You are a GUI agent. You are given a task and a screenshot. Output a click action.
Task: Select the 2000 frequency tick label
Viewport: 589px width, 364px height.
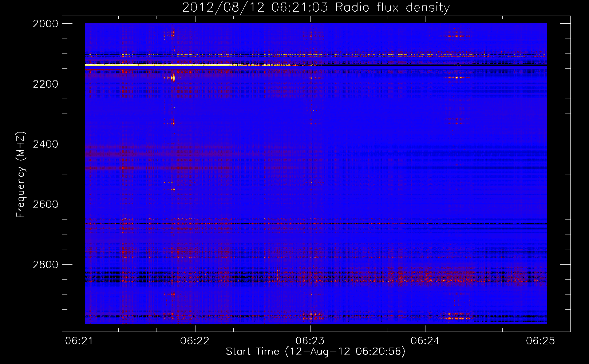(46, 24)
